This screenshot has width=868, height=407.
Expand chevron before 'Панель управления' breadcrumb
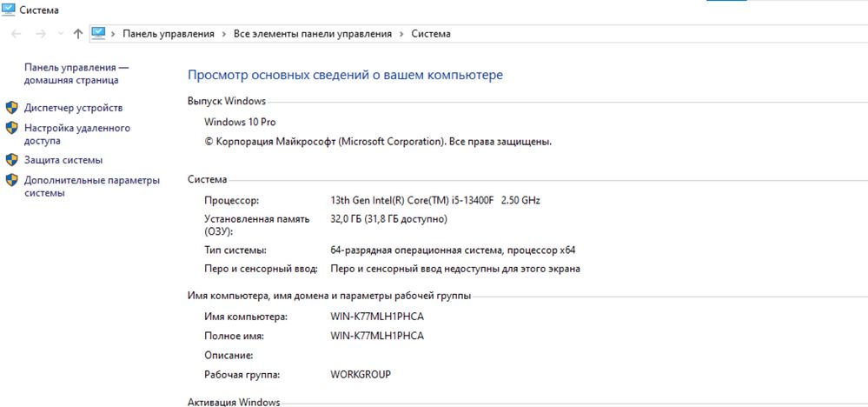114,34
